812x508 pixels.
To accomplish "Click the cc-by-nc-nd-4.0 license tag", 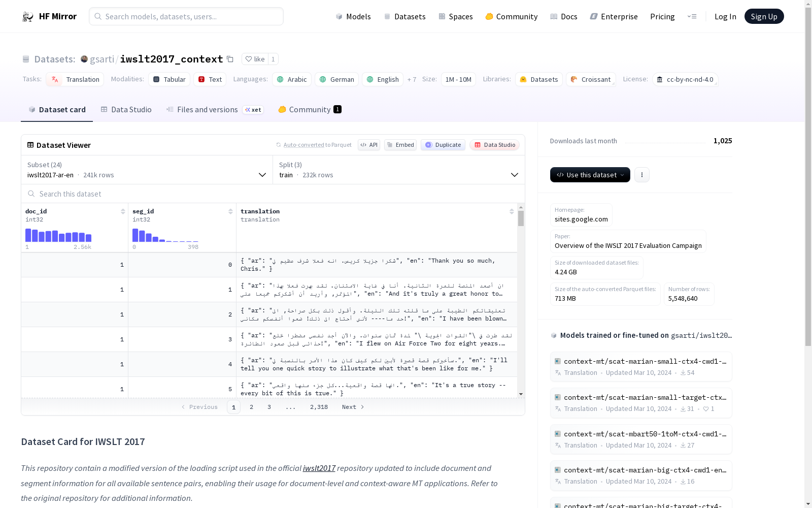I will click(685, 79).
